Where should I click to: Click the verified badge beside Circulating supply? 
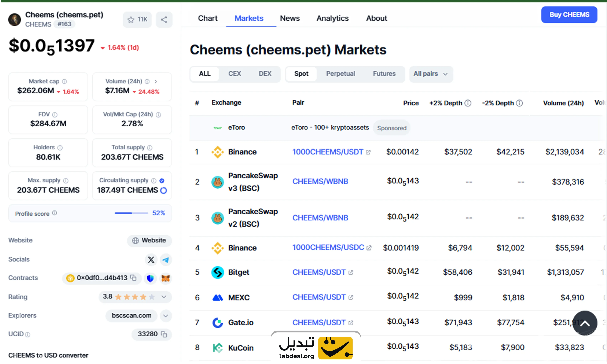[x=162, y=181]
